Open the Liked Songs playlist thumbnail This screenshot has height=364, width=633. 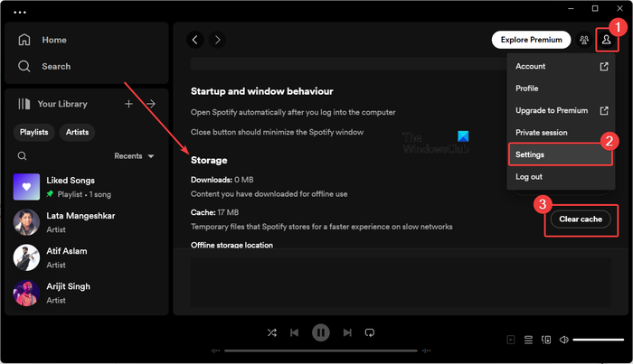click(26, 187)
